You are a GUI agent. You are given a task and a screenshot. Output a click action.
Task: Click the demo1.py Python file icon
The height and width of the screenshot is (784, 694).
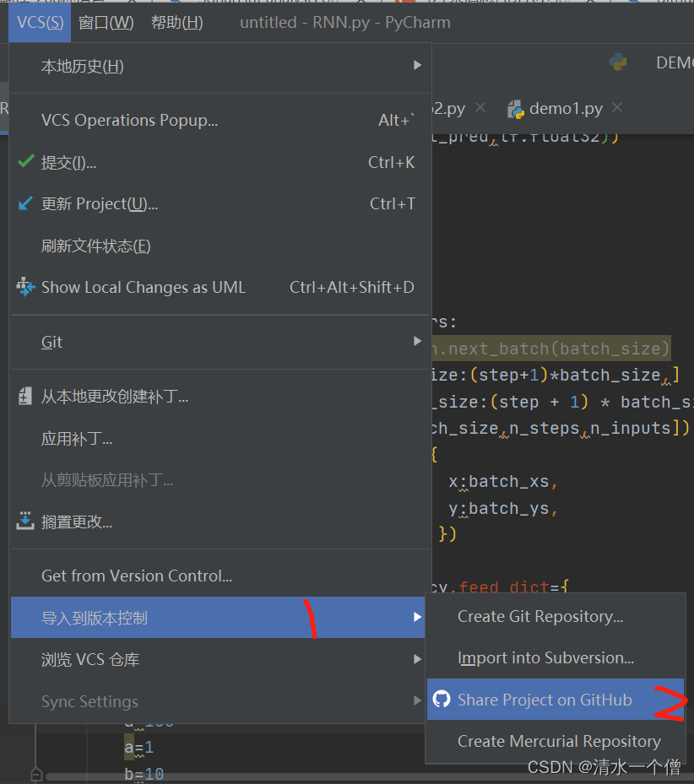[516, 109]
